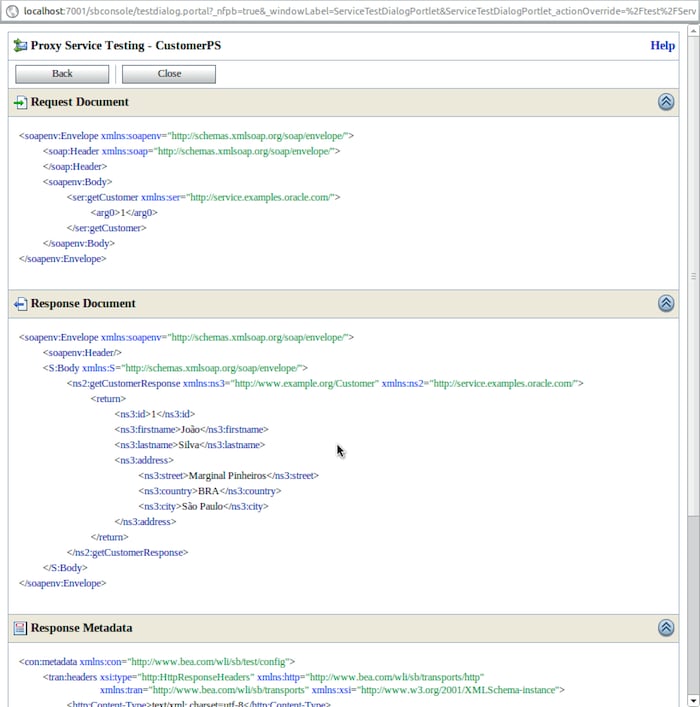
Task: Click the </ns2:getCustomerResponse> closing tag
Action: [127, 552]
